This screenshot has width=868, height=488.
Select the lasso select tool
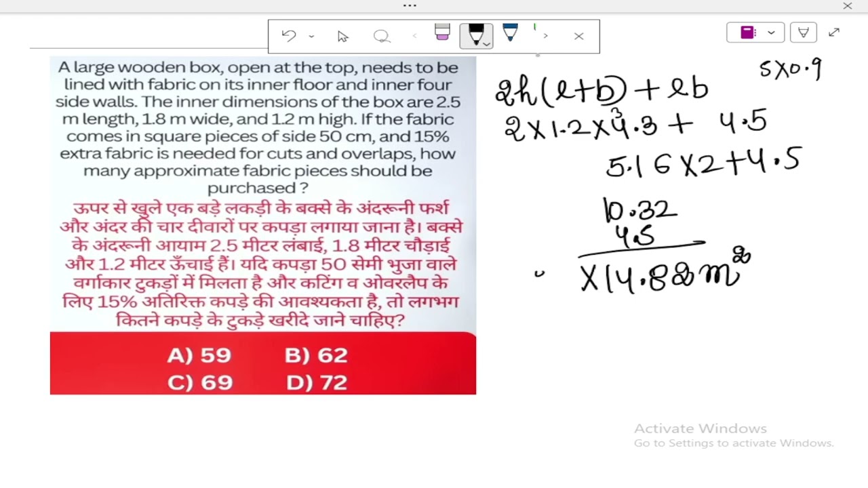point(382,36)
